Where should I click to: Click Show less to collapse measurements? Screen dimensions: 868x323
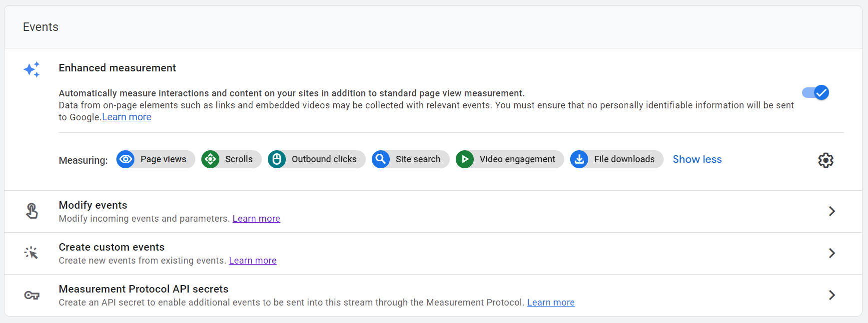coord(697,159)
